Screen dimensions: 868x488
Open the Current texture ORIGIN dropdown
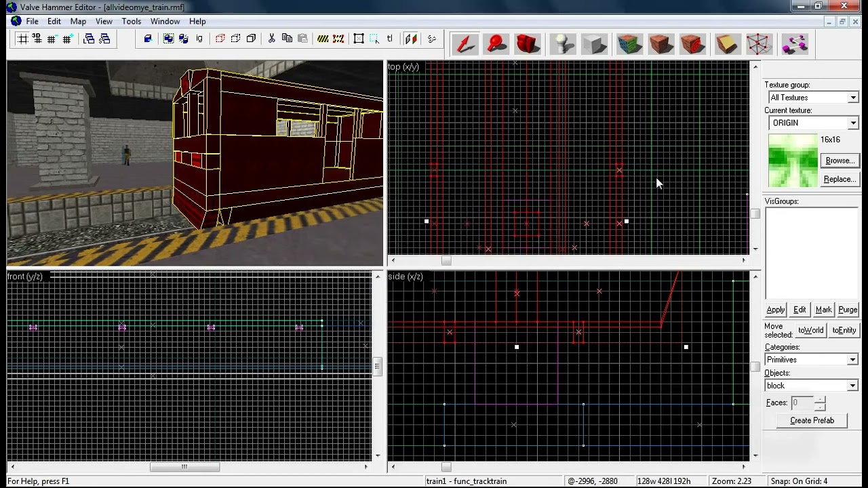point(853,123)
